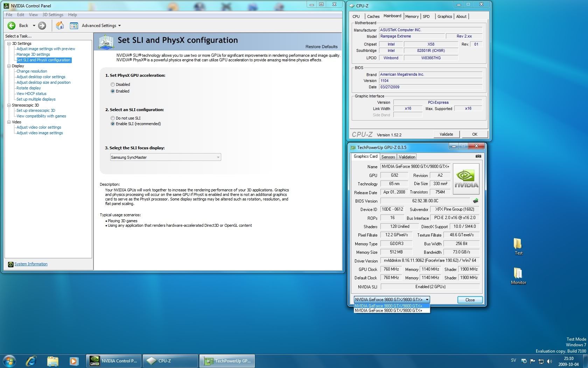The width and height of the screenshot is (588, 368).
Task: Click the network tray icon
Action: pyautogui.click(x=541, y=361)
